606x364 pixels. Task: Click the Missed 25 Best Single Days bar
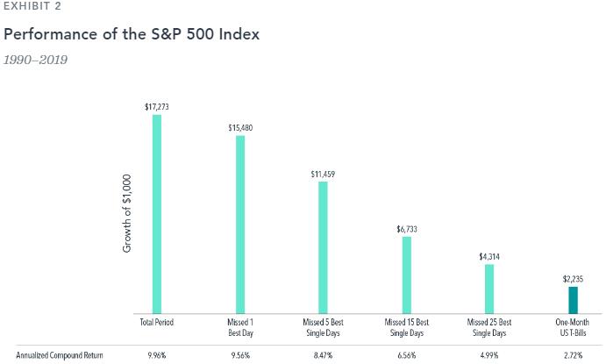(x=489, y=288)
